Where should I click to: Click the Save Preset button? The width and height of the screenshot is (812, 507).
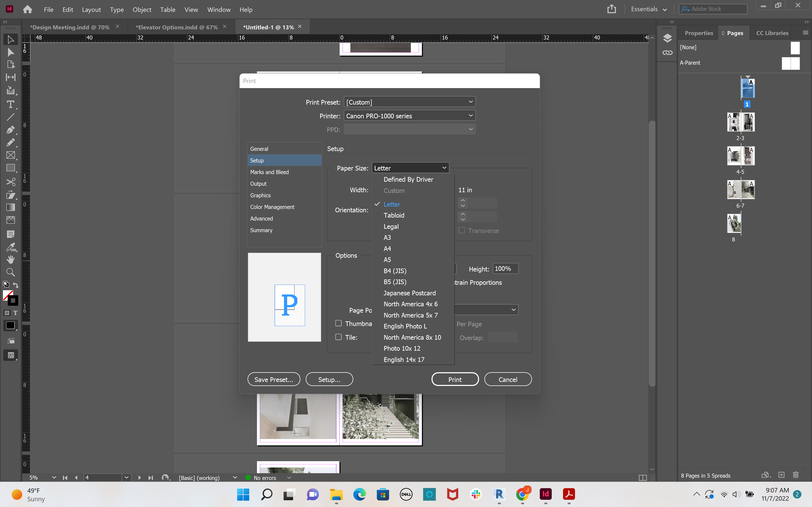(273, 379)
